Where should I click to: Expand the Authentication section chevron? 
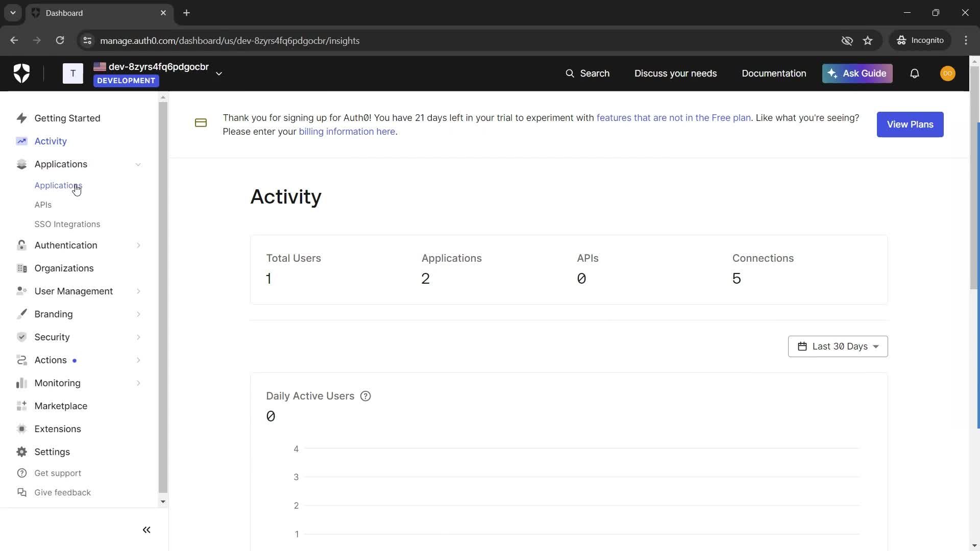click(x=138, y=245)
